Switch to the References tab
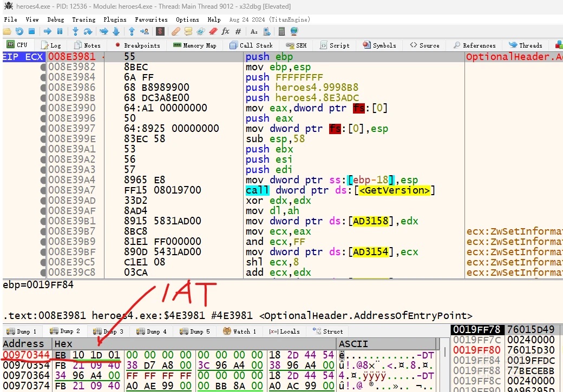This screenshot has height=392, width=563. (x=475, y=45)
